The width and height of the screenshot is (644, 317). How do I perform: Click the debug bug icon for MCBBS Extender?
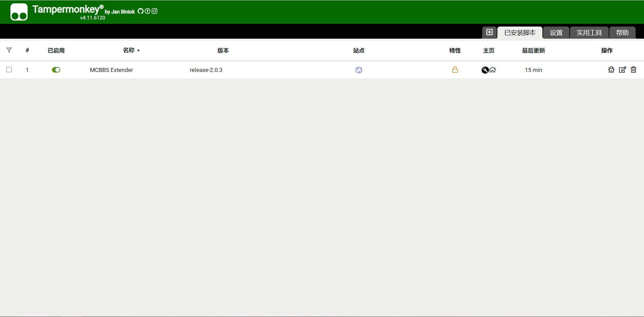[611, 70]
